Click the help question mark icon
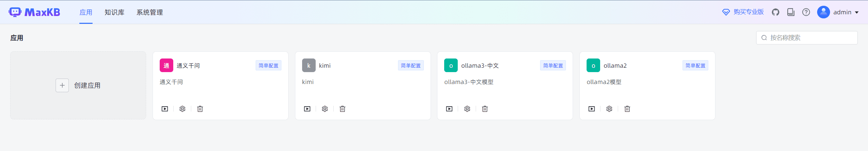The width and height of the screenshot is (868, 151). (806, 12)
